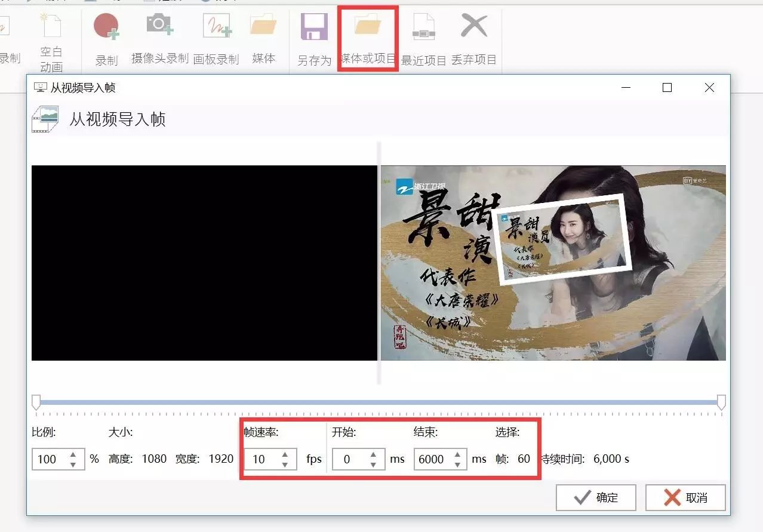Viewport: 763px width, 532px height.
Task: Cancel the import with 取消
Action: click(x=685, y=497)
